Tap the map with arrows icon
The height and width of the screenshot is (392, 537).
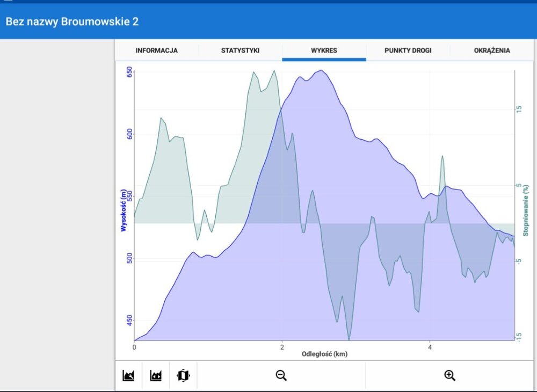(183, 375)
